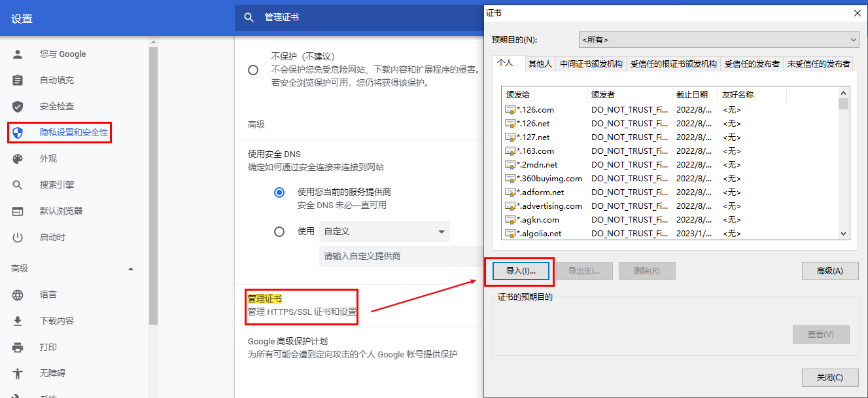
Task: Click certificate icon of *.360buyimg.com row
Action: click(x=510, y=179)
